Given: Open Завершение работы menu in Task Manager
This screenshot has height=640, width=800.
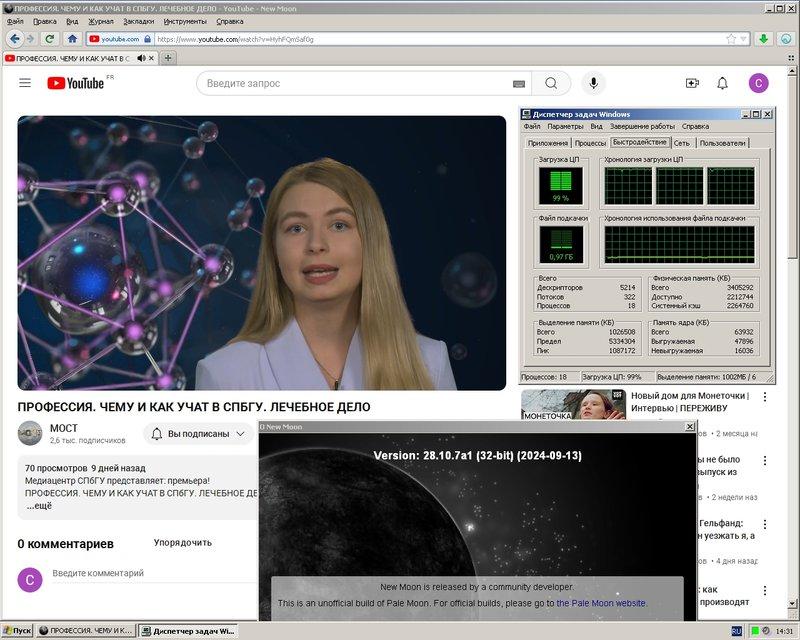Looking at the screenshot, I should click(642, 126).
